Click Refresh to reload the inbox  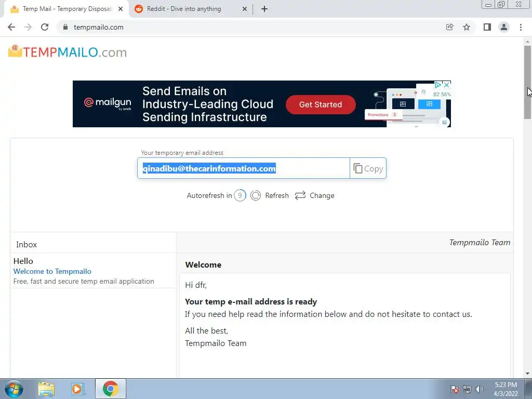coord(270,195)
